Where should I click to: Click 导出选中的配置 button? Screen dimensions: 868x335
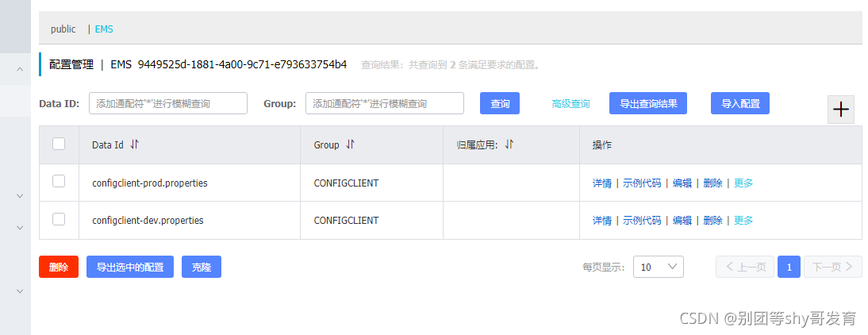coord(130,267)
